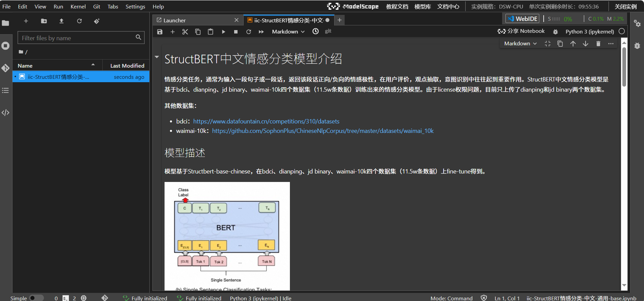Screen dimensions: 644x301
Task: Close the Launcher tab
Action: [237, 20]
